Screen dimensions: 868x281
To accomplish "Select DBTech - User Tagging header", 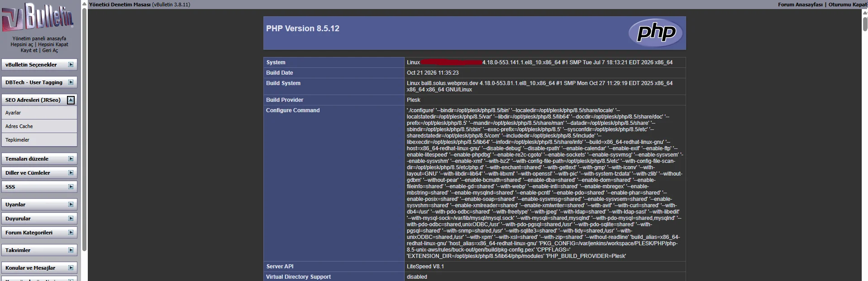I will click(39, 82).
